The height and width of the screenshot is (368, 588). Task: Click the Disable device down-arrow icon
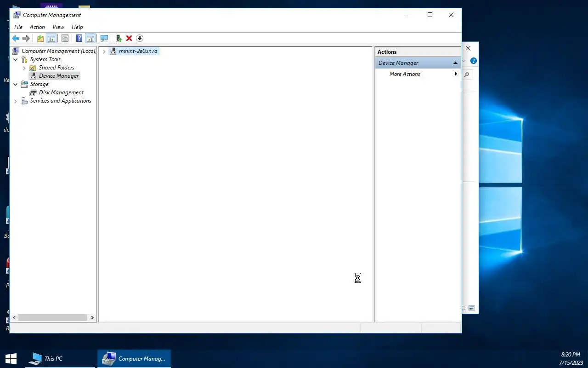click(140, 39)
